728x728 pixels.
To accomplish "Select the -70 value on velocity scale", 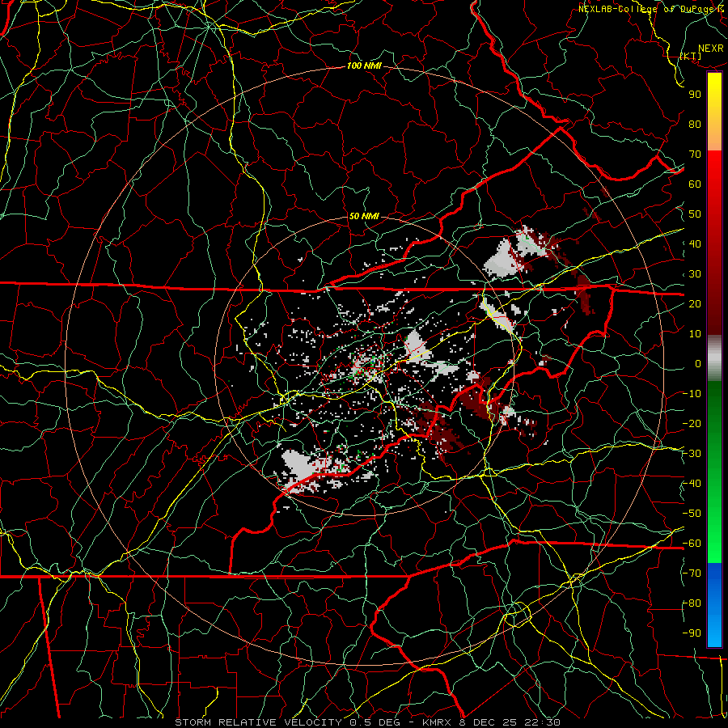I will point(692,574).
